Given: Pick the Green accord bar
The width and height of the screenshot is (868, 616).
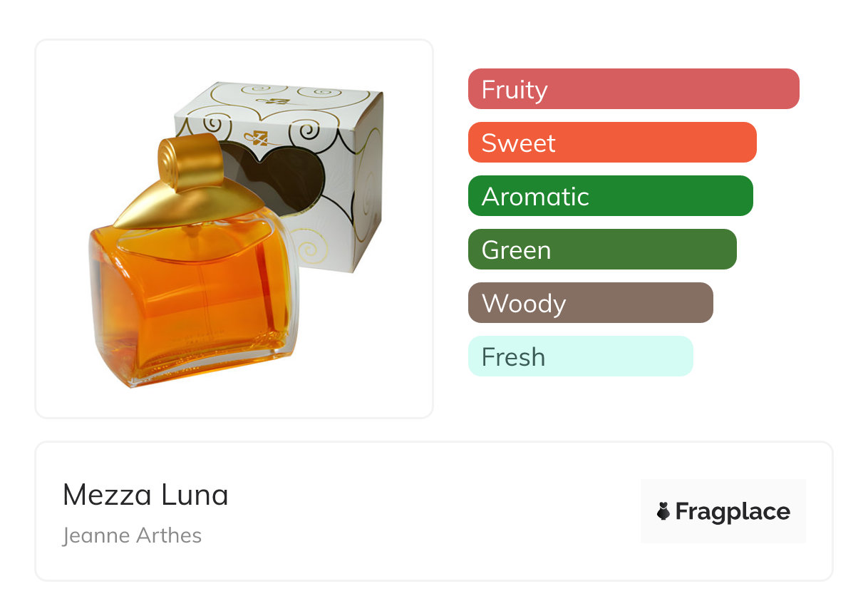Looking at the screenshot, I should pos(601,250).
